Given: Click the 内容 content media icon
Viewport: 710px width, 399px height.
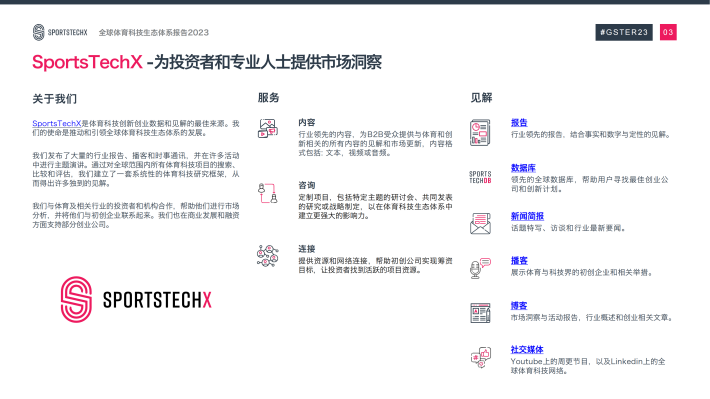Looking at the screenshot, I should pyautogui.click(x=268, y=128).
